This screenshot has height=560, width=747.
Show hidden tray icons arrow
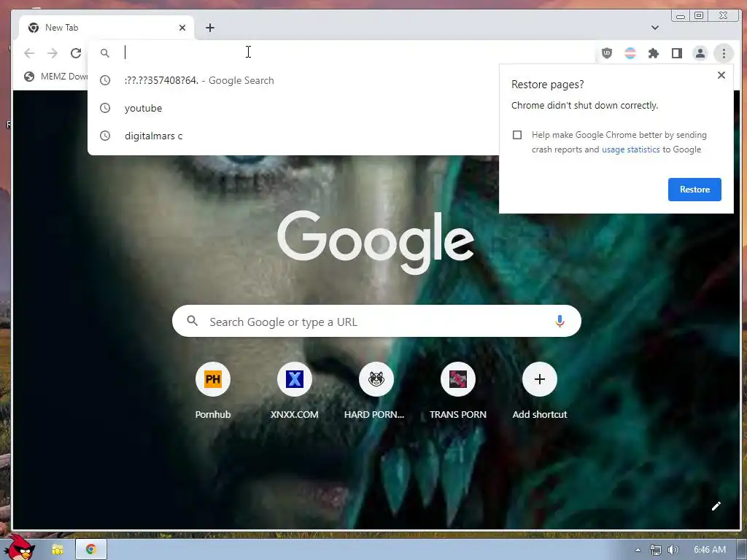[638, 550]
